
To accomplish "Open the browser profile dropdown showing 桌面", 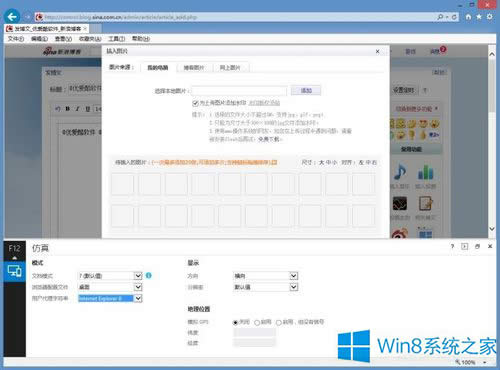I will point(110,287).
